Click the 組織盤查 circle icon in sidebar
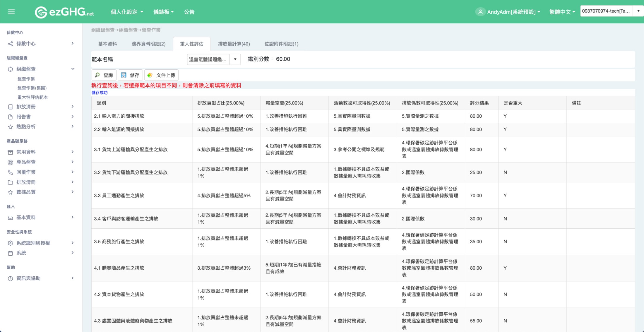The image size is (644, 332). 10,69
